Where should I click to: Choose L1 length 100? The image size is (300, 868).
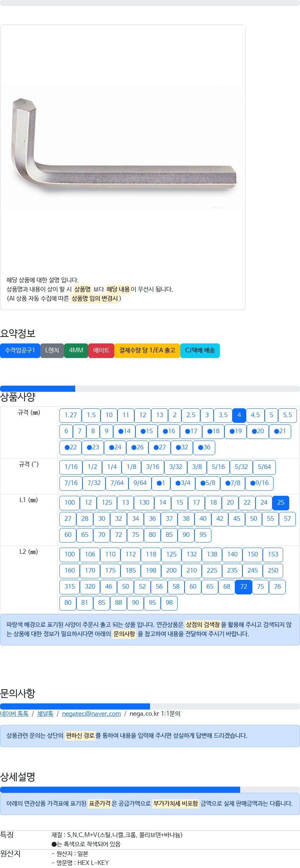70,503
